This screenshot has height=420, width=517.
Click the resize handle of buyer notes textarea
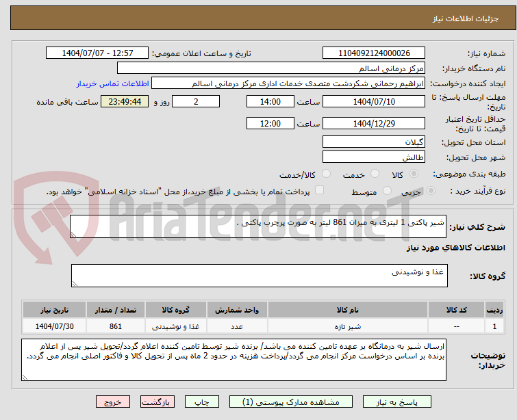click(25, 378)
